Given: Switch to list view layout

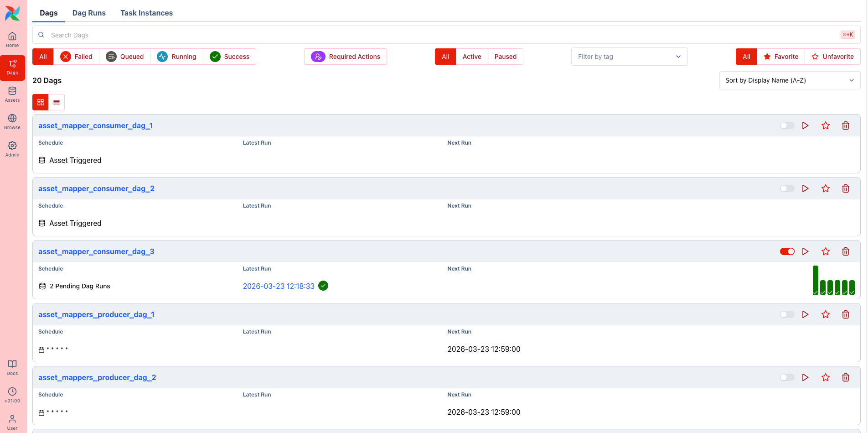Looking at the screenshot, I should 57,102.
